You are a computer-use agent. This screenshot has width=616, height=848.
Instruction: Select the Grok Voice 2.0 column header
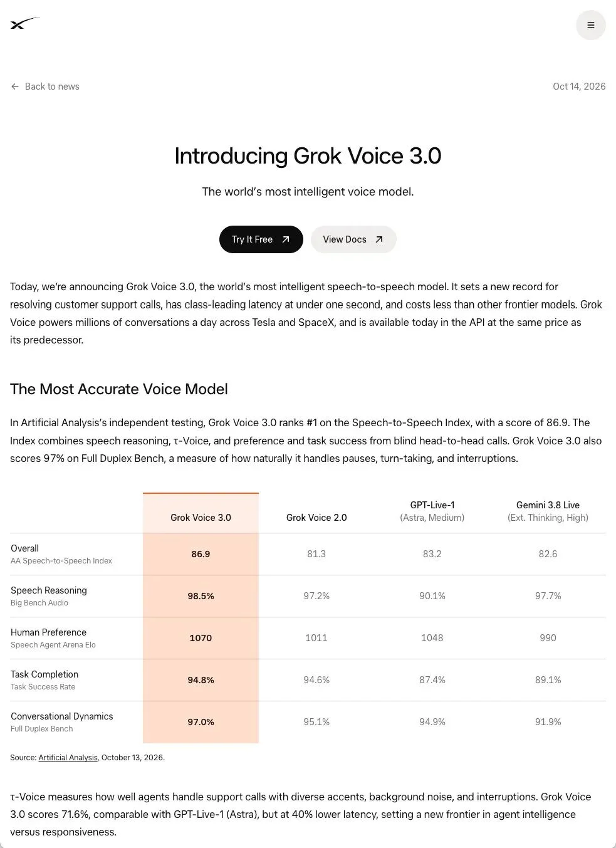click(x=316, y=518)
